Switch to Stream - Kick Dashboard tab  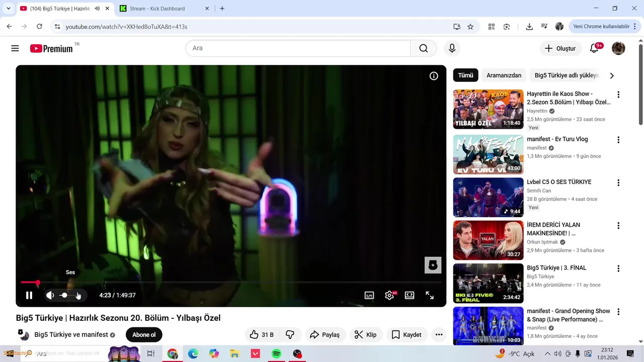(164, 9)
